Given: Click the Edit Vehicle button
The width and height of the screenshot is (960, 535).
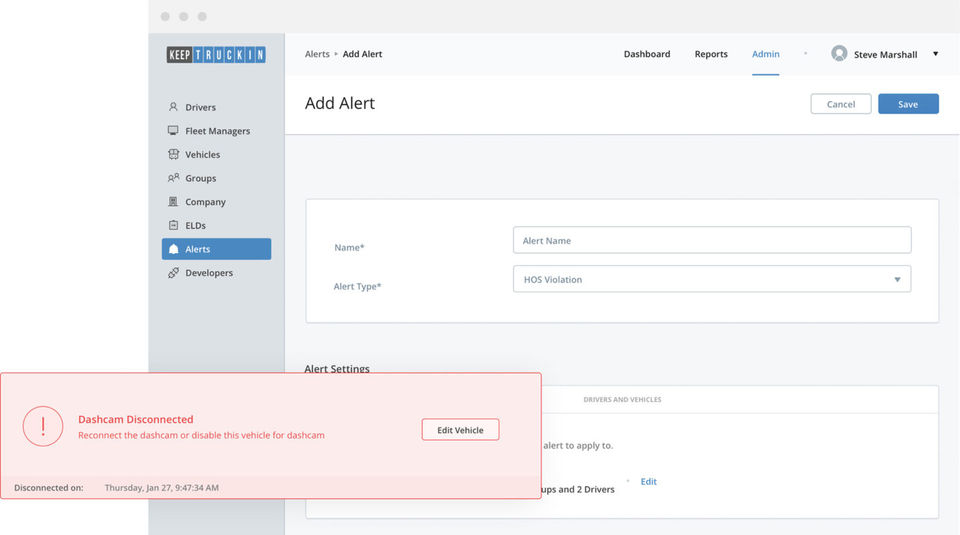Looking at the screenshot, I should pos(460,430).
